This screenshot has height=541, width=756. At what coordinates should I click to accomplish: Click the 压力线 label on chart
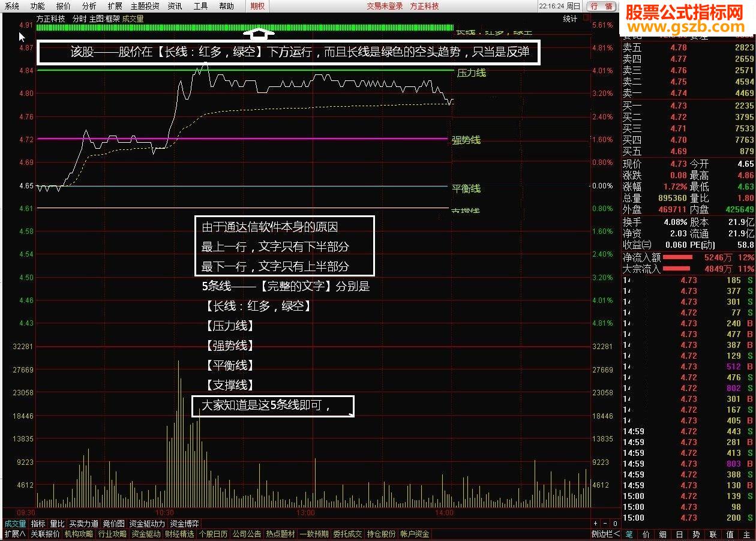pos(471,73)
